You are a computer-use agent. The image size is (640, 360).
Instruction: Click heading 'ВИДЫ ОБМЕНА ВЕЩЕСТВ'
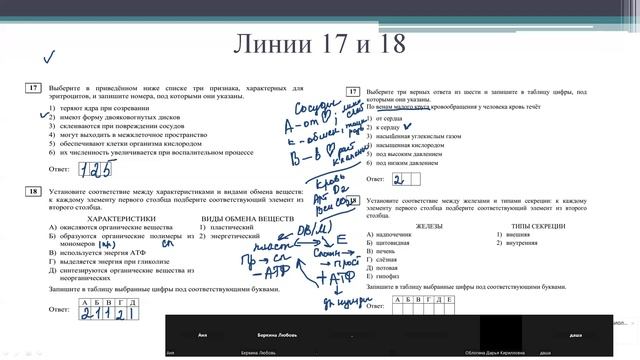click(247, 219)
